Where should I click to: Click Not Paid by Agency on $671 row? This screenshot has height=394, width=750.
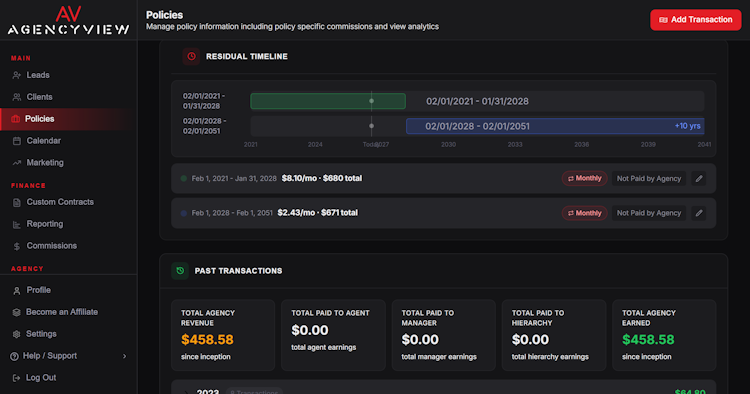click(649, 213)
